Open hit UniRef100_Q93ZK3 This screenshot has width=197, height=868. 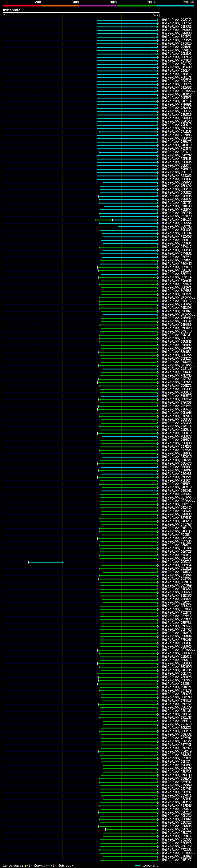[x=177, y=20]
